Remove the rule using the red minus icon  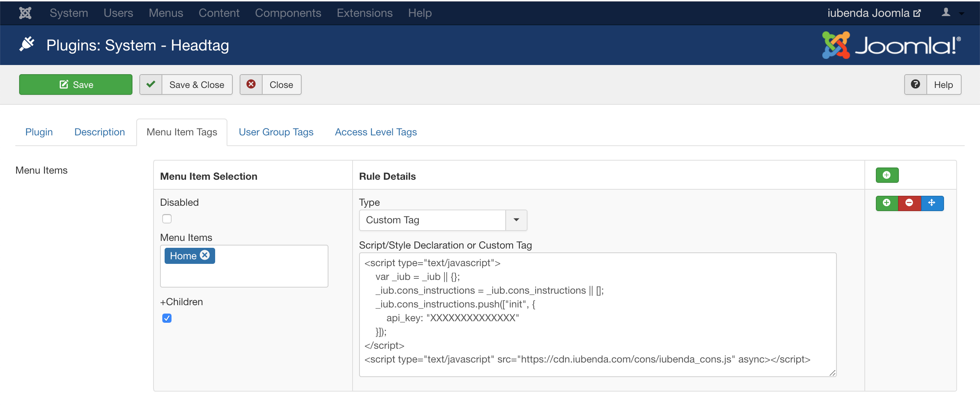point(910,203)
